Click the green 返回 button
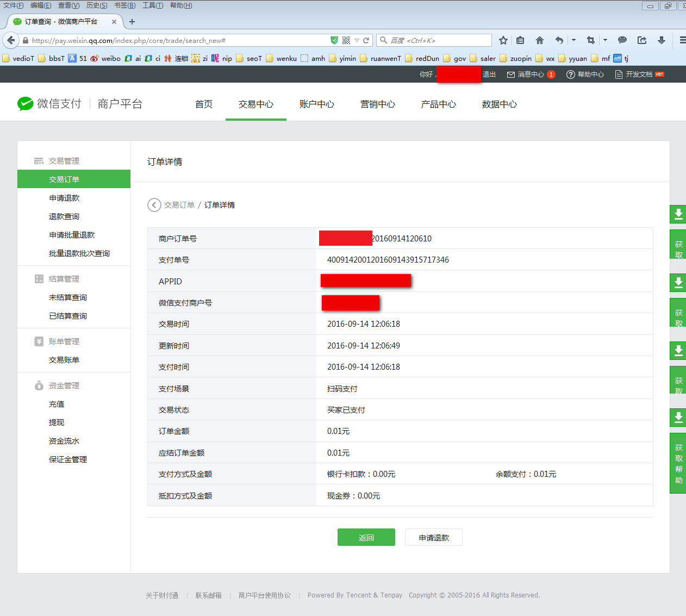Image resolution: width=686 pixels, height=616 pixels. point(366,537)
